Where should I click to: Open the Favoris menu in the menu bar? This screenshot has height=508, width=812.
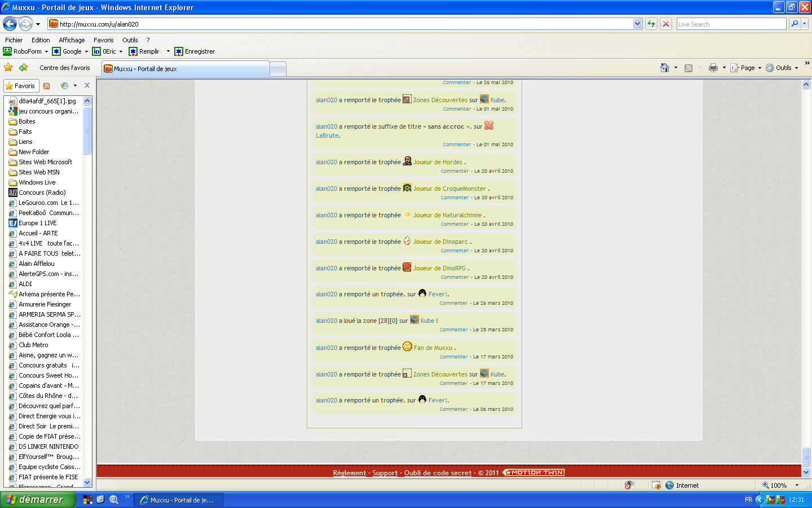104,40
